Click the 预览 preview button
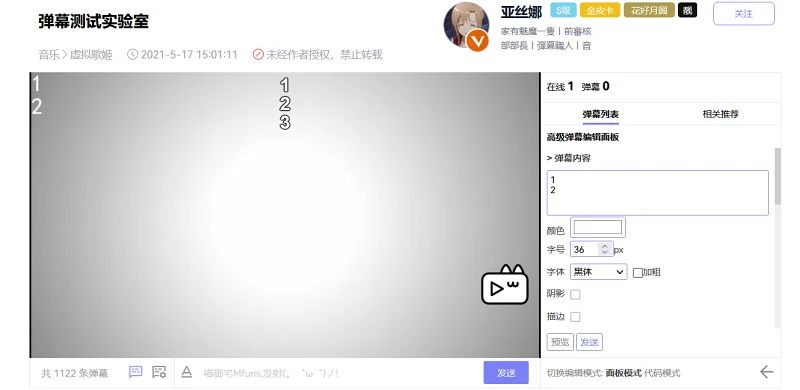800x390 pixels. click(560, 342)
